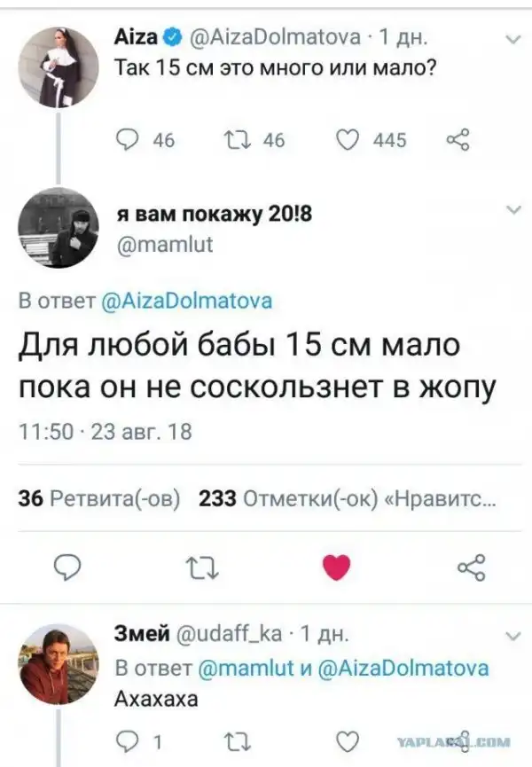This screenshot has height=767, width=532.
Task: Like Змей's Ахахаха reply
Action: pos(348,742)
